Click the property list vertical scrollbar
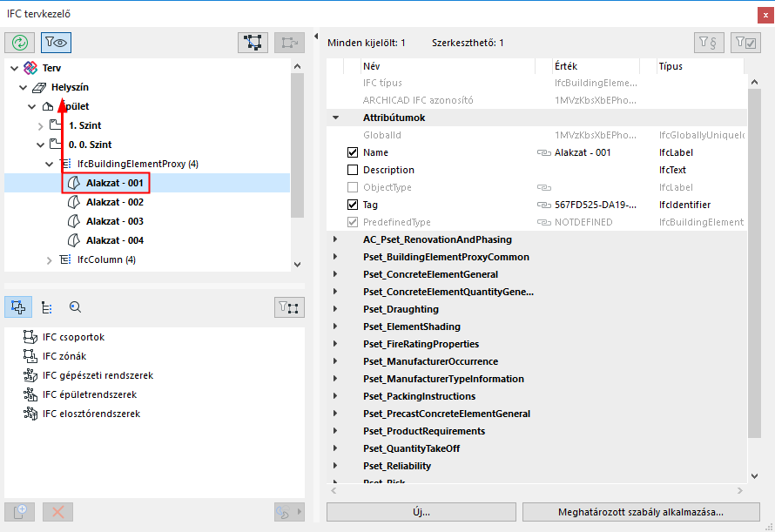 [x=754, y=261]
